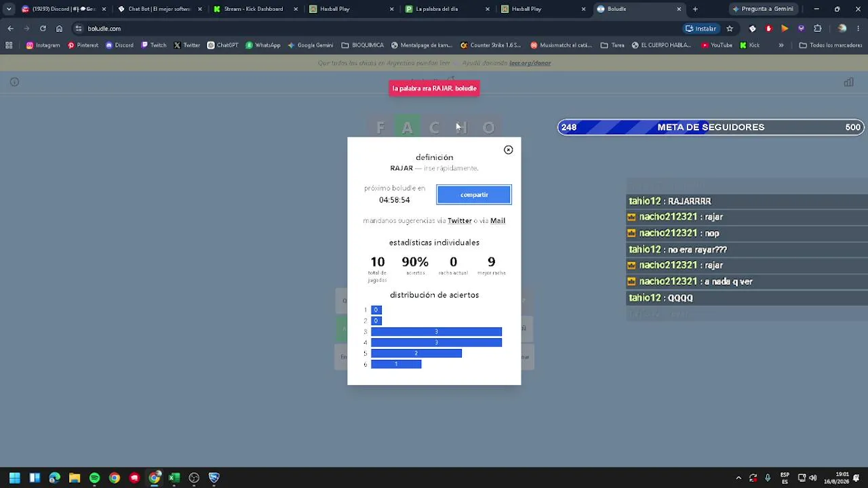Screen dimensions: 868x488
Task: Open the leer.org/donar link in banner
Action: 530,63
